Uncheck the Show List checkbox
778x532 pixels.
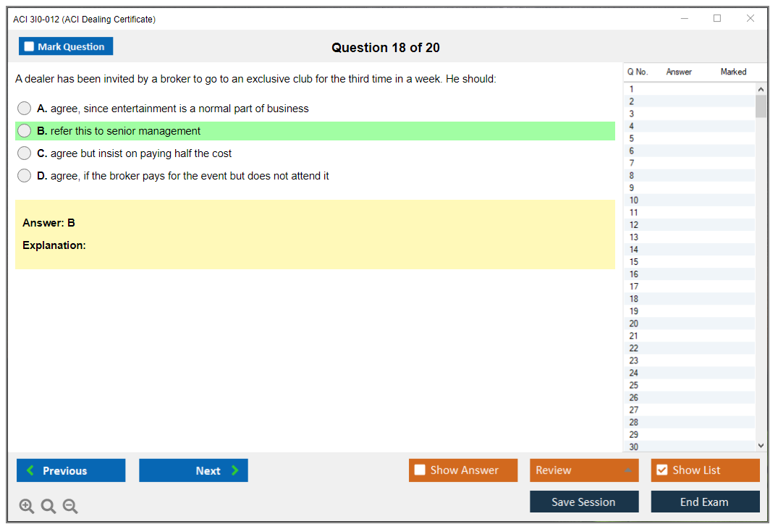pyautogui.click(x=661, y=470)
